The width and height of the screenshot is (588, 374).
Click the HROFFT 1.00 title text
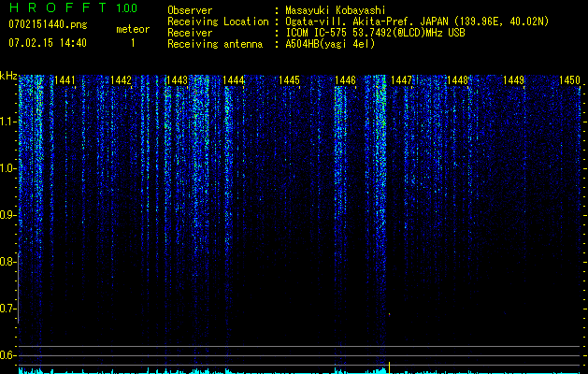click(73, 7)
